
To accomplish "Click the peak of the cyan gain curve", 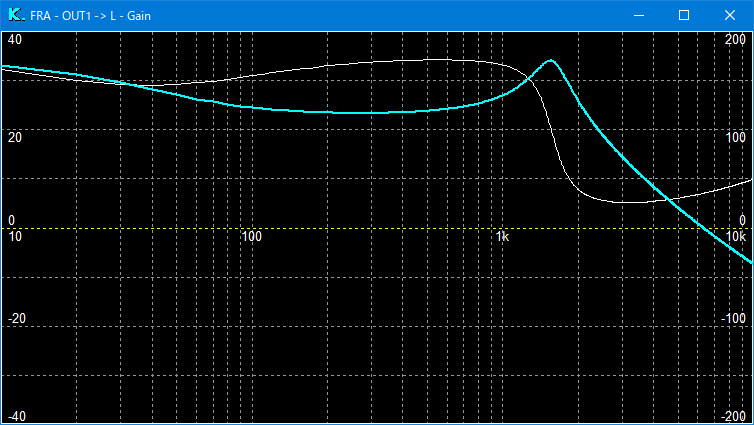I will (551, 61).
